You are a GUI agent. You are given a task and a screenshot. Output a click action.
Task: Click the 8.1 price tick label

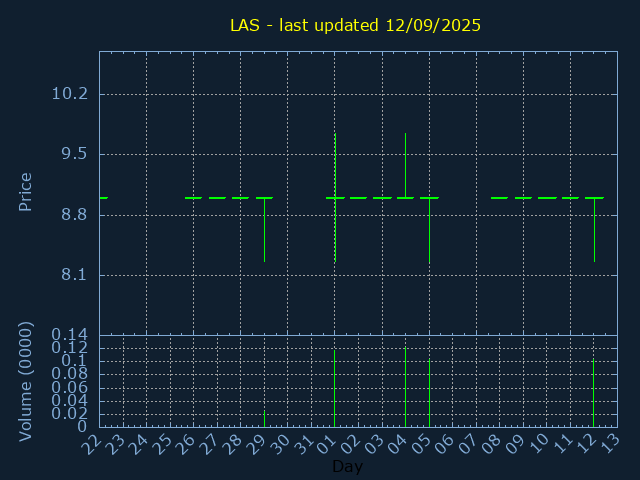pyautogui.click(x=74, y=275)
